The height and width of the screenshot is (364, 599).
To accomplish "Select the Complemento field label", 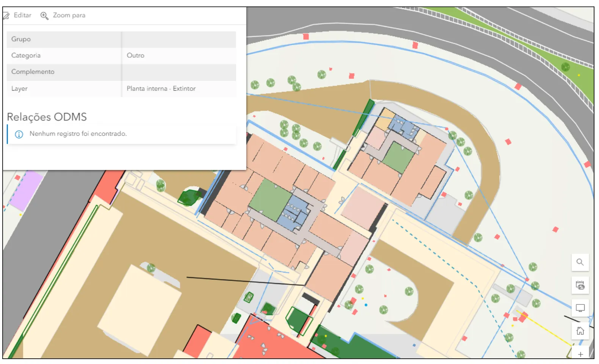I will pos(33,72).
